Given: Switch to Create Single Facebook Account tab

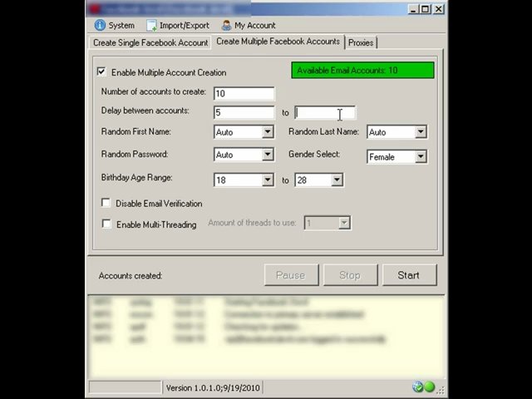Looking at the screenshot, I should (150, 42).
